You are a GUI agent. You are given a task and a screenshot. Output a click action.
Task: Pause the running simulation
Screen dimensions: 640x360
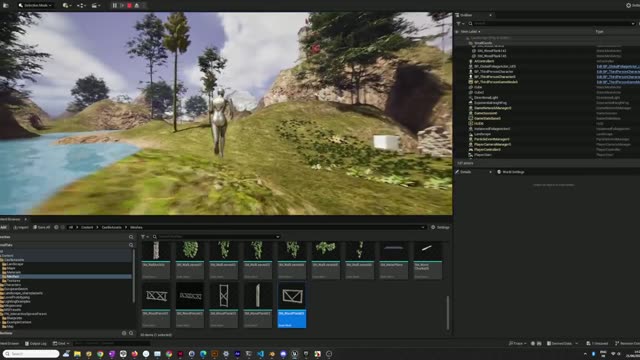pos(115,5)
